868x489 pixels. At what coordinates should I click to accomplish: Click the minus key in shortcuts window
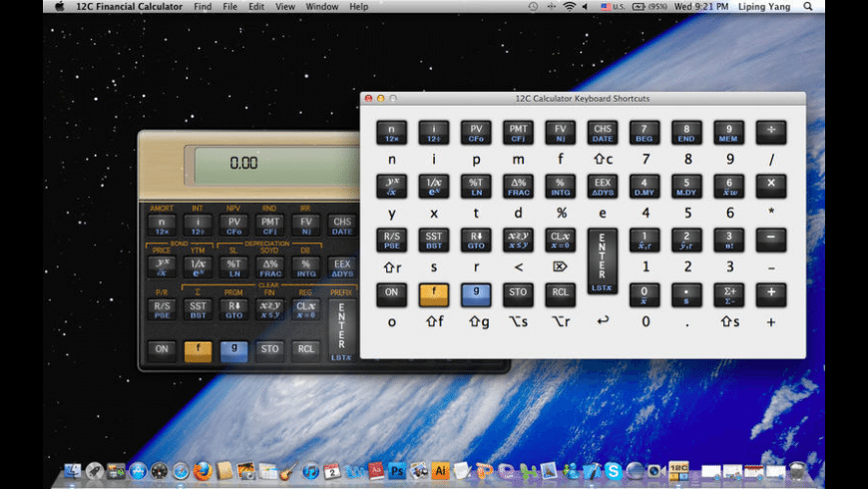(x=771, y=240)
